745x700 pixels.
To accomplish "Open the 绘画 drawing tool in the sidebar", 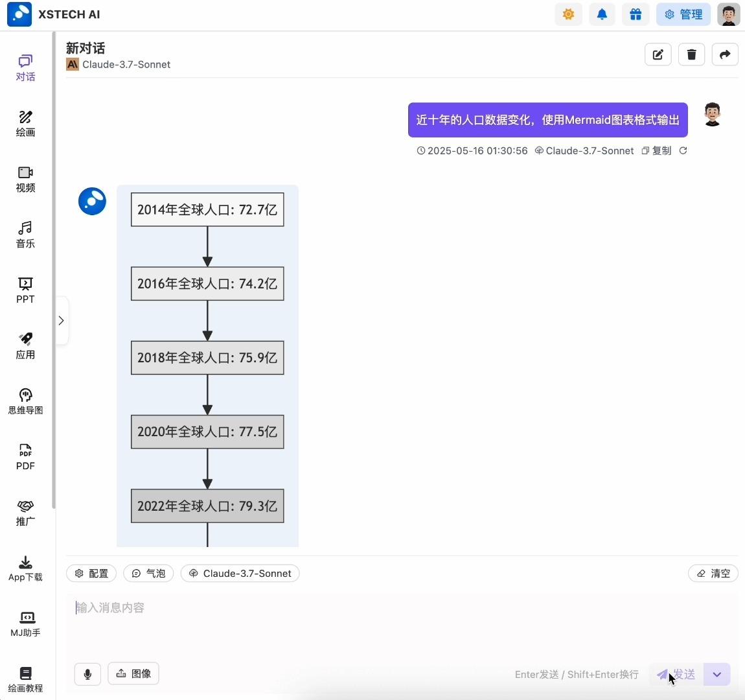I will pos(25,123).
